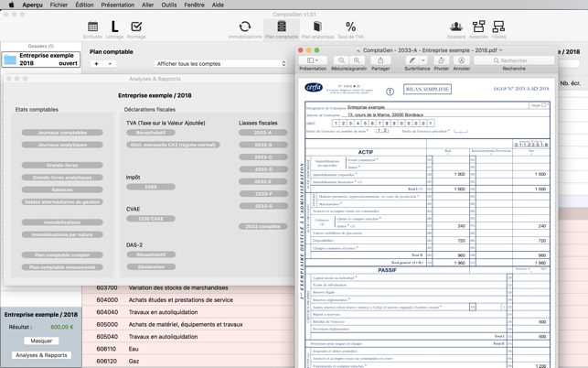Open the Édition menu
Screen dimensions: 588x368
click(84, 5)
